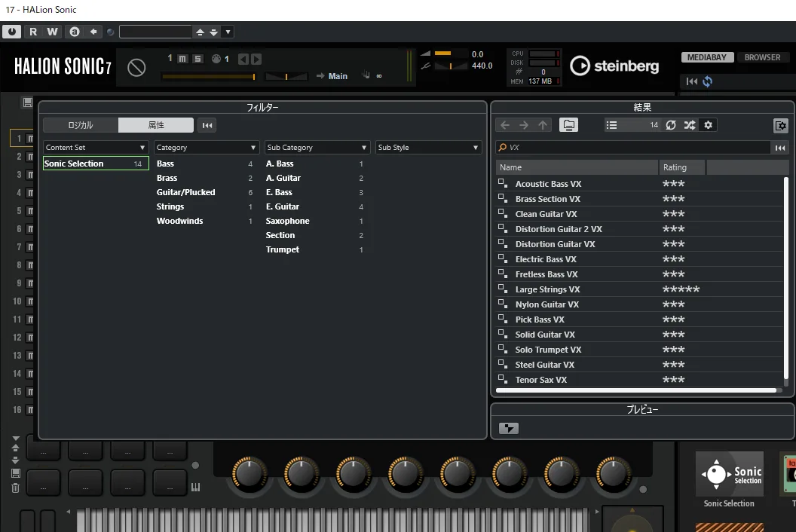Open results settings gear icon
This screenshot has width=796, height=532.
pyautogui.click(x=708, y=125)
